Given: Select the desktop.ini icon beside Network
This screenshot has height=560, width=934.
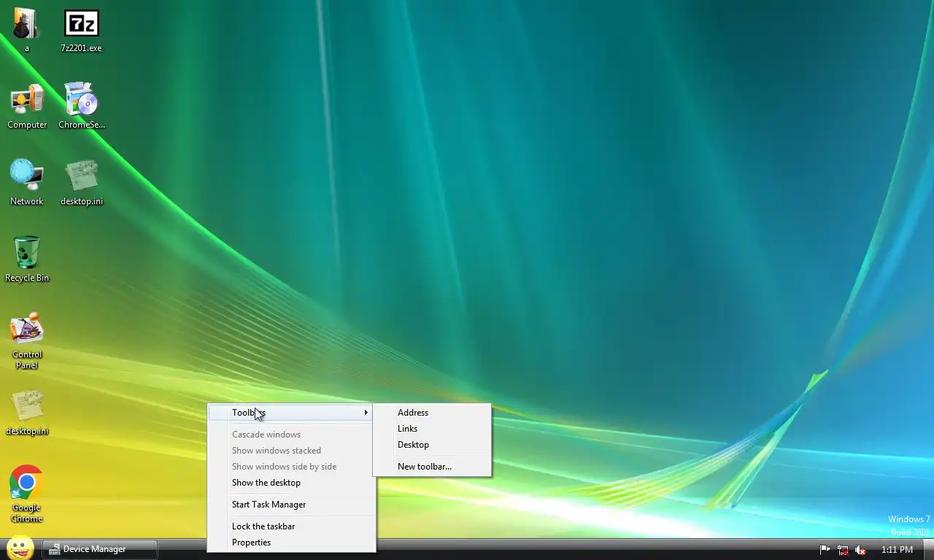Looking at the screenshot, I should tap(81, 182).
